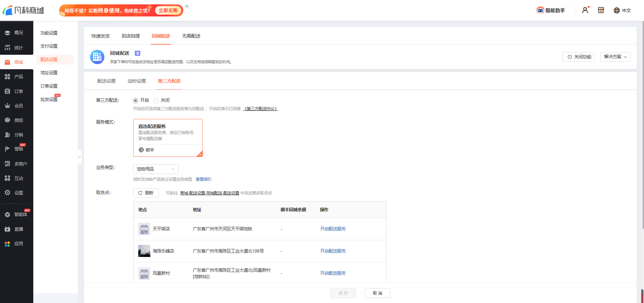This screenshot has height=303, width=644.
Task: Click the 同城配送 building icon
Action: [x=97, y=57]
